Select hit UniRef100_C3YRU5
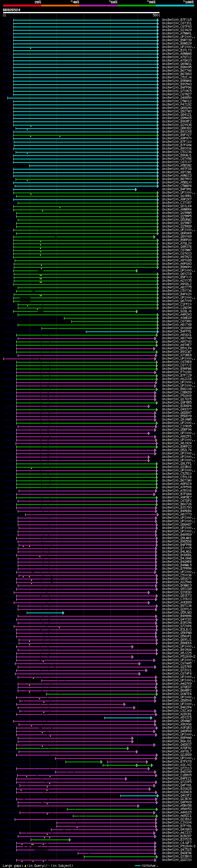The width and height of the screenshot is (197, 868). tap(177, 426)
